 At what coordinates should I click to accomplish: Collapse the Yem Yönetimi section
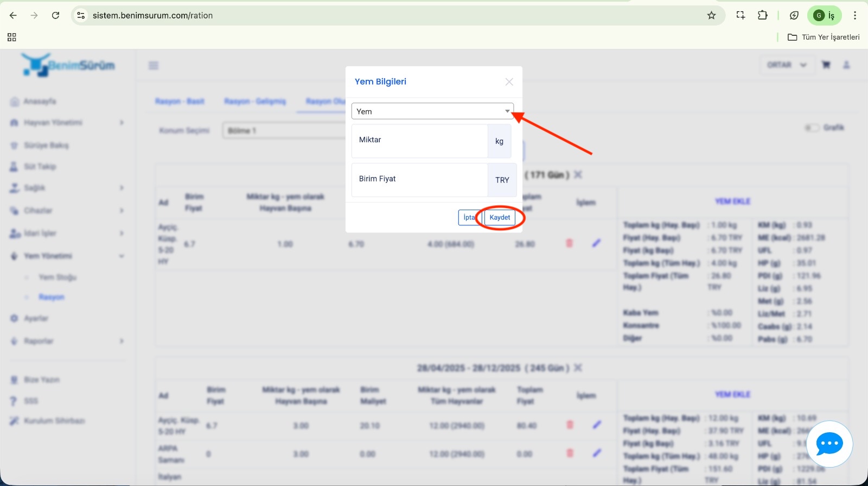(67, 256)
